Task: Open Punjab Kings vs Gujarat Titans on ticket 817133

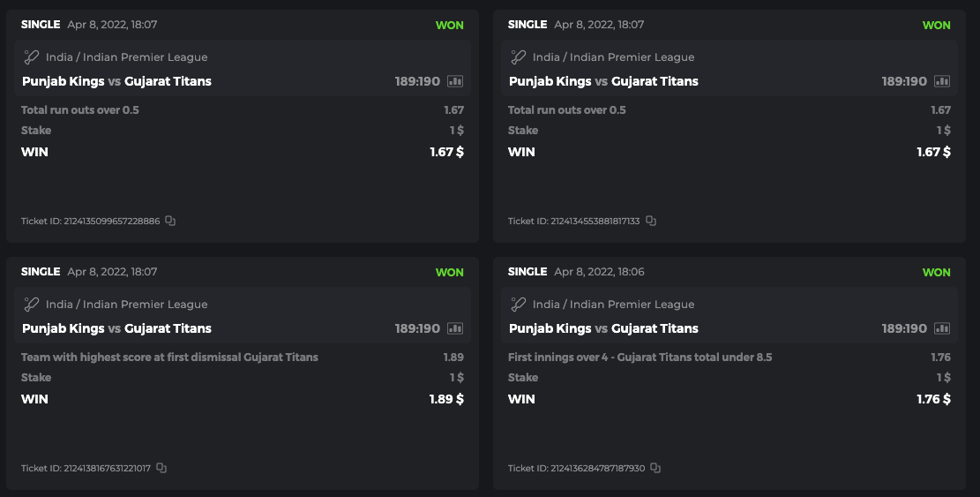Action: point(603,81)
